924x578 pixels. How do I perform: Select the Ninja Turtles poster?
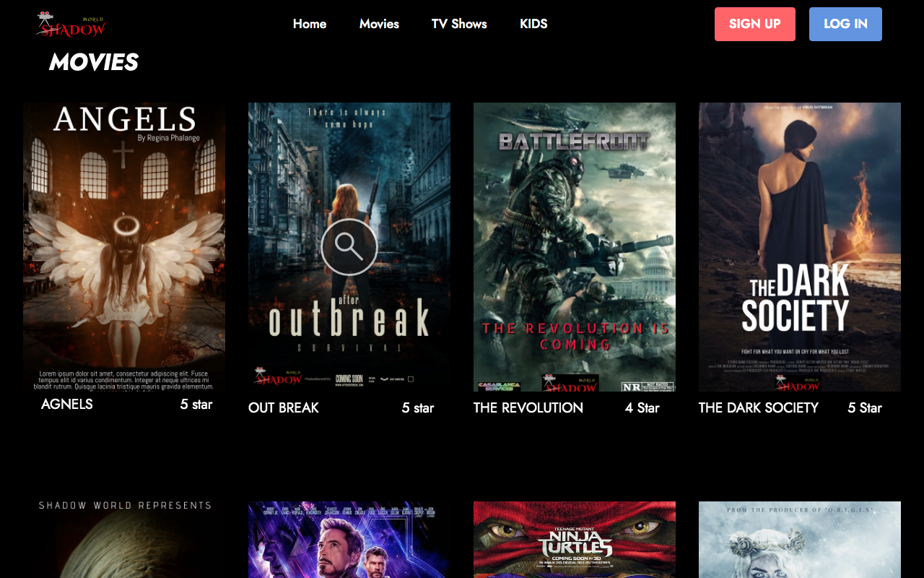click(575, 540)
